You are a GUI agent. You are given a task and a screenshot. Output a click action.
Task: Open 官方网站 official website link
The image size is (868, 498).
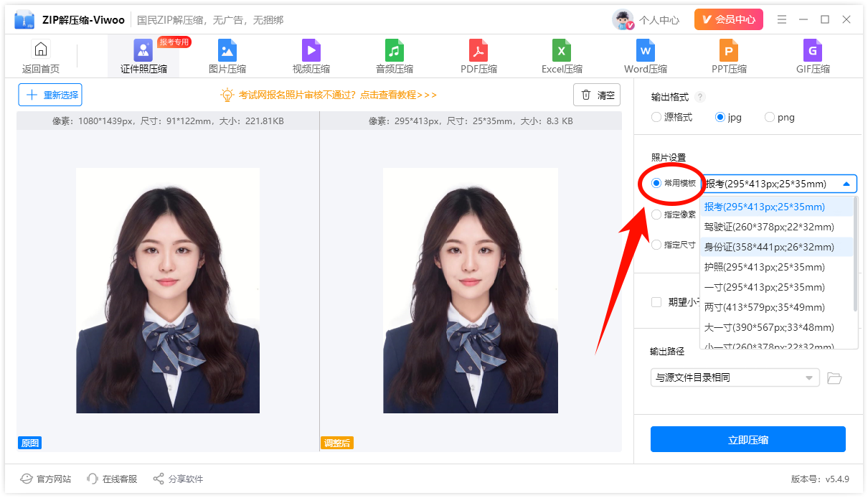46,479
